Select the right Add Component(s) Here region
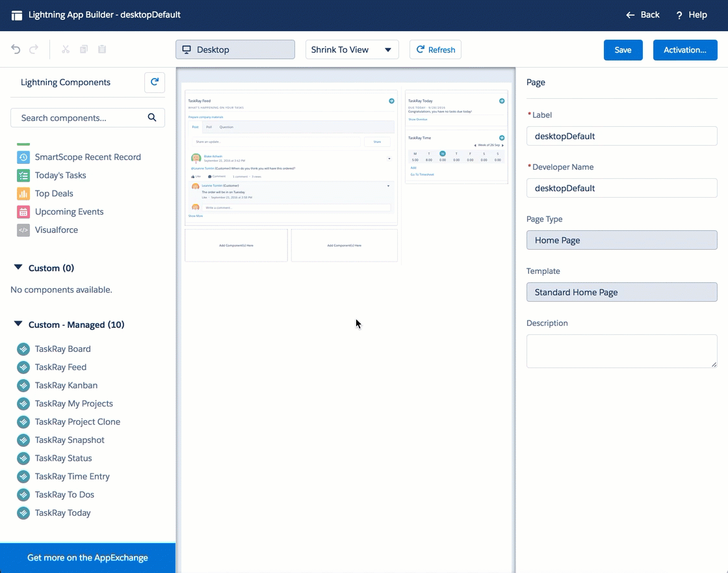This screenshot has height=573, width=728. [344, 245]
